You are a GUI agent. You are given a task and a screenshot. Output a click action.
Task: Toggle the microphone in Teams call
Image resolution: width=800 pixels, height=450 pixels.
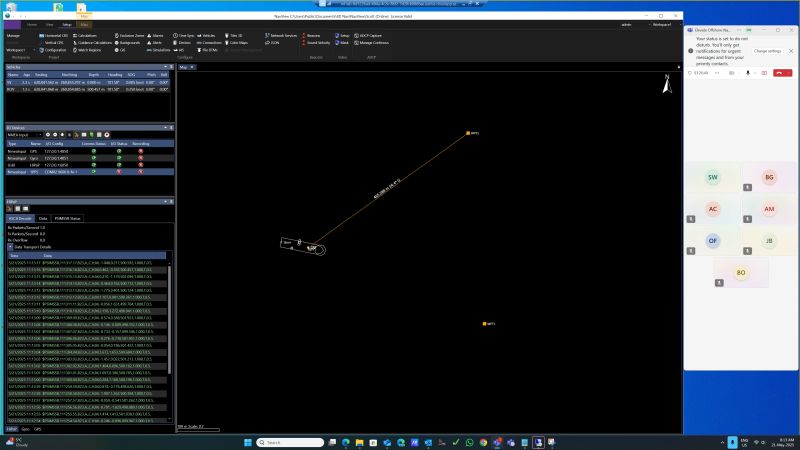tap(746, 72)
